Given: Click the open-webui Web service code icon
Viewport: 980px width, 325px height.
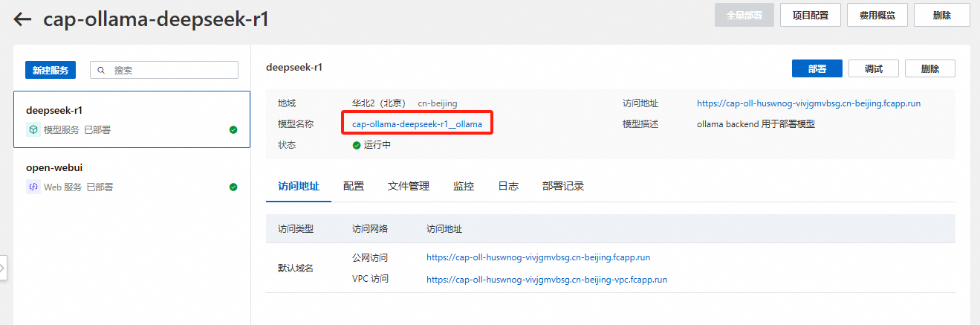Looking at the screenshot, I should (x=33, y=187).
